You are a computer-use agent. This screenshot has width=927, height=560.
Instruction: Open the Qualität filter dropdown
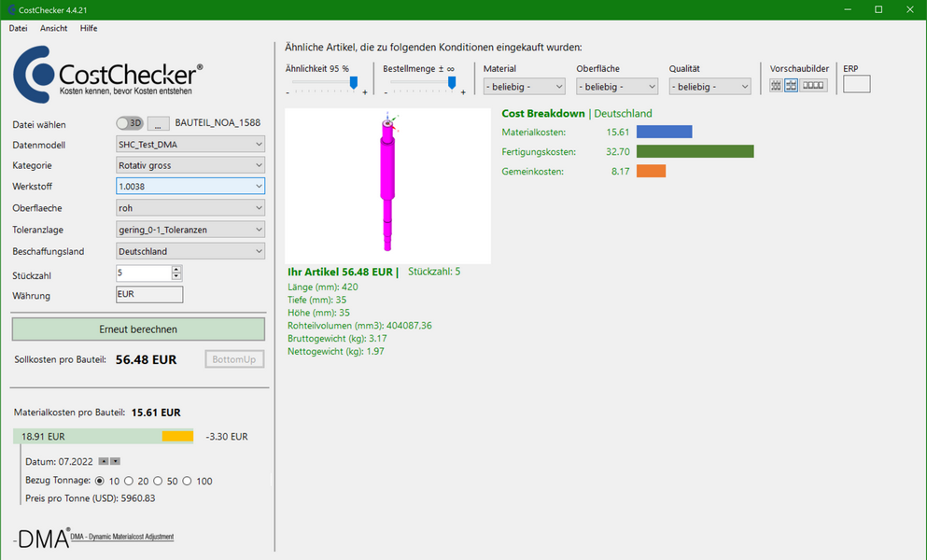click(710, 87)
